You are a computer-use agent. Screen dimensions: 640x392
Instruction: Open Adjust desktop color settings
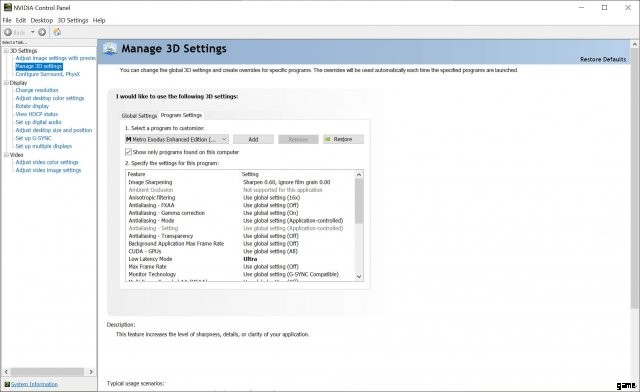point(50,98)
